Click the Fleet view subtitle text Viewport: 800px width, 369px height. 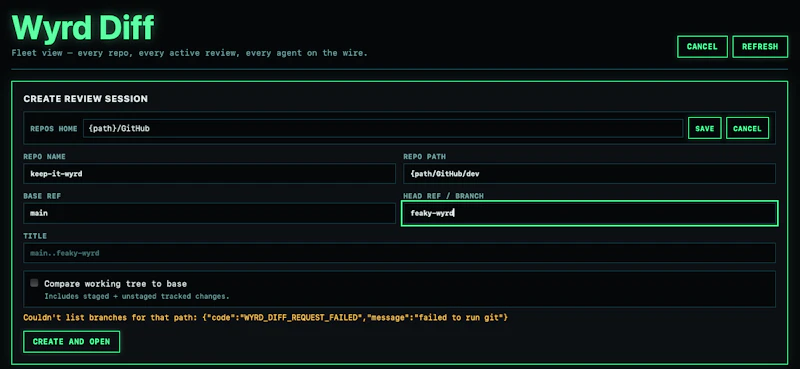coord(189,53)
